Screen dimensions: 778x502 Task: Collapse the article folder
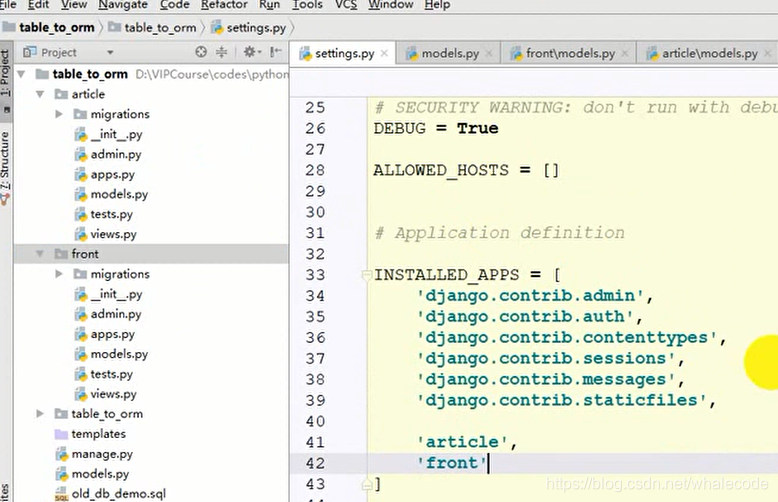click(x=40, y=94)
